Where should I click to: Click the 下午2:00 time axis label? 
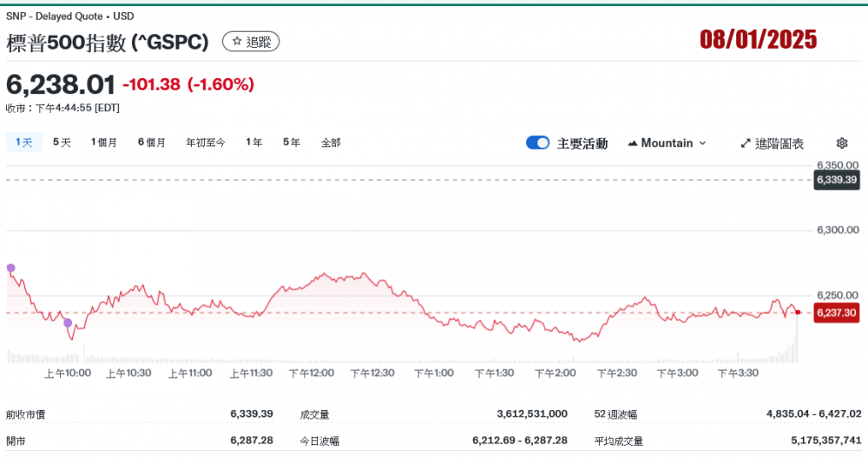[x=556, y=373]
